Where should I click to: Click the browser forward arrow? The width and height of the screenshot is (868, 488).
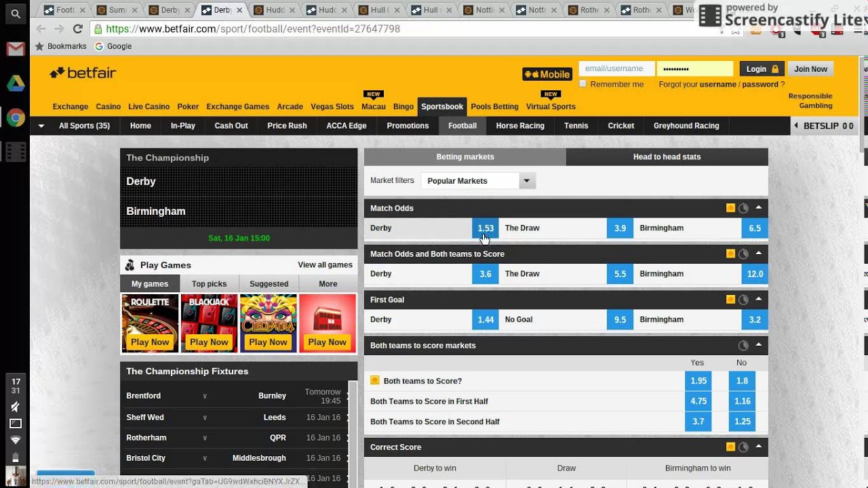tap(59, 29)
